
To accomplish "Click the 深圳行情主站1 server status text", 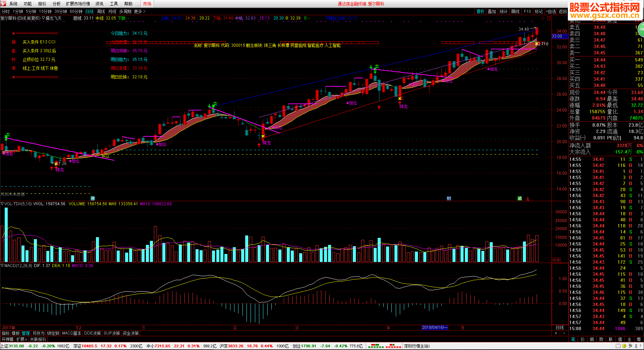I will coord(417,346).
